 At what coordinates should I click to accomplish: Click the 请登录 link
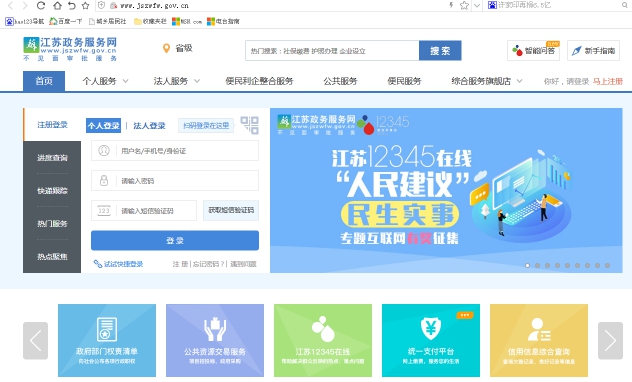[x=578, y=81]
